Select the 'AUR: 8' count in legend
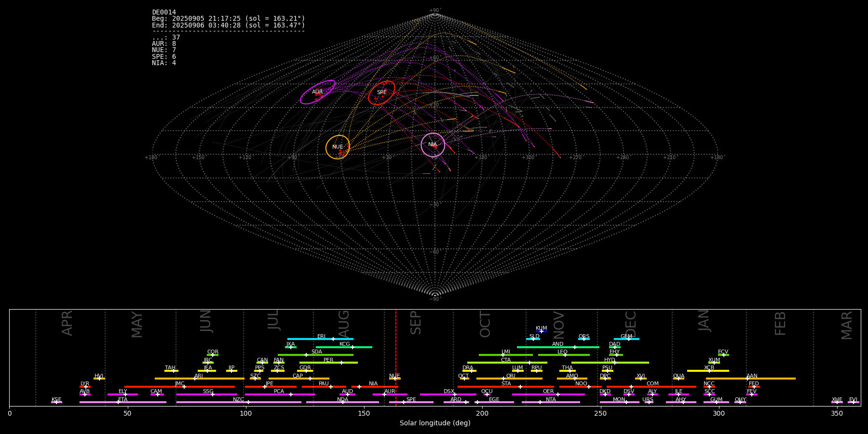The height and width of the screenshot is (434, 868). pos(164,44)
